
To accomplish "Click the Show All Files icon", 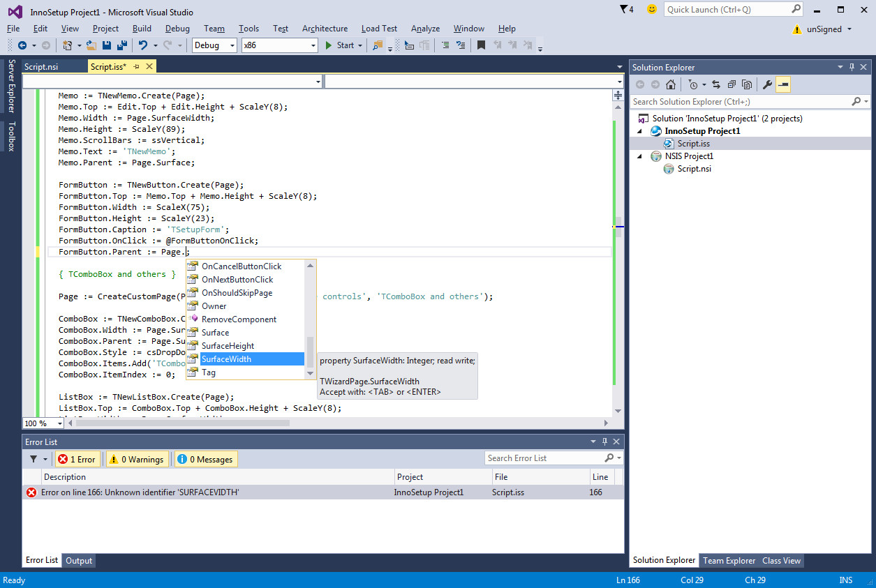I will (x=747, y=84).
